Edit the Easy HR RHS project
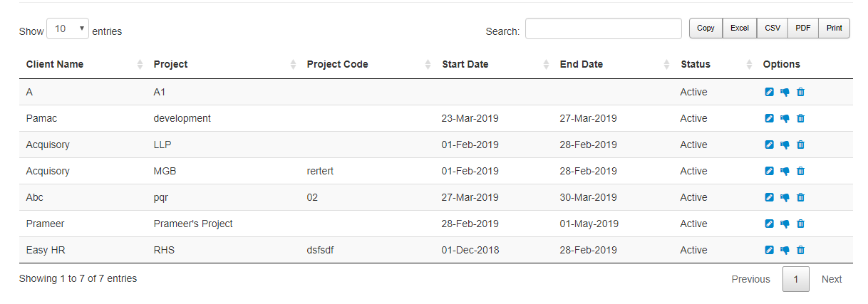 tap(769, 250)
